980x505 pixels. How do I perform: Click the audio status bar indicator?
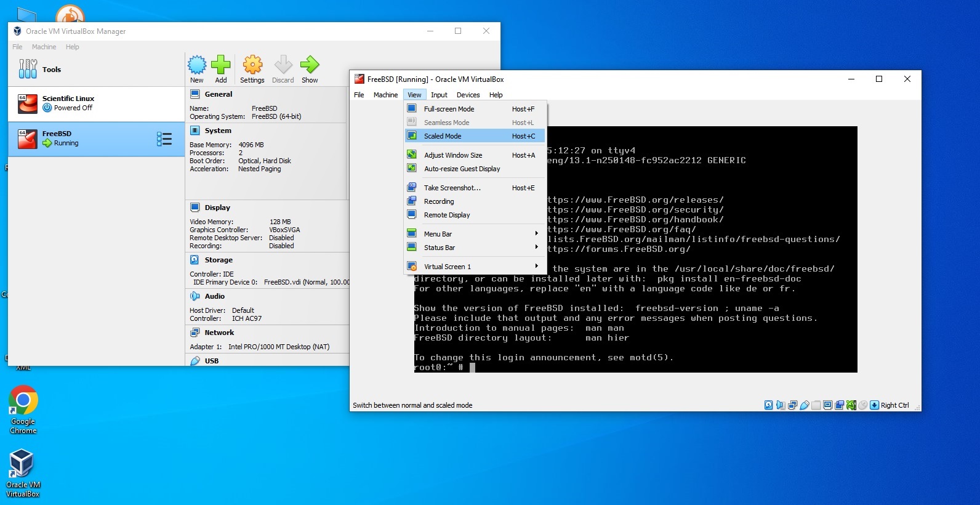click(x=781, y=405)
